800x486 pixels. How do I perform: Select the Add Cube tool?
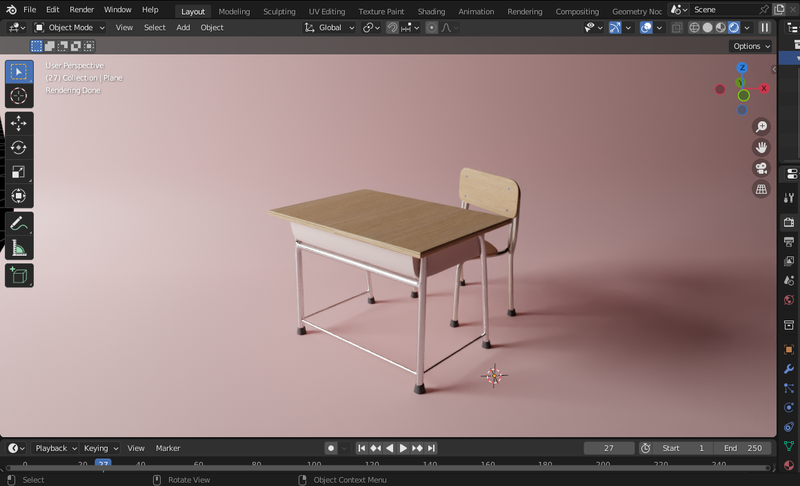(x=19, y=275)
